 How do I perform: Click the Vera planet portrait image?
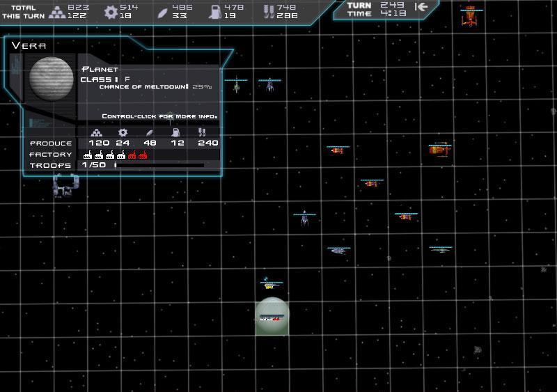coord(51,79)
